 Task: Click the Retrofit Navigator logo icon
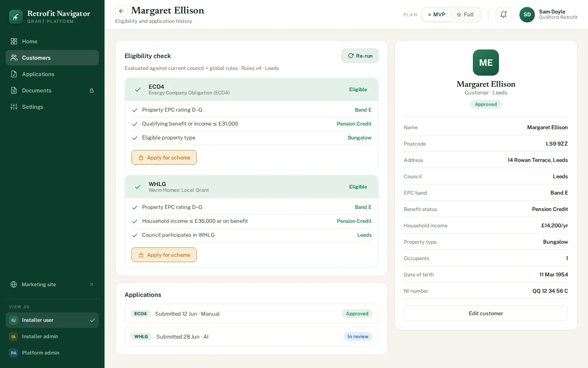16,17
